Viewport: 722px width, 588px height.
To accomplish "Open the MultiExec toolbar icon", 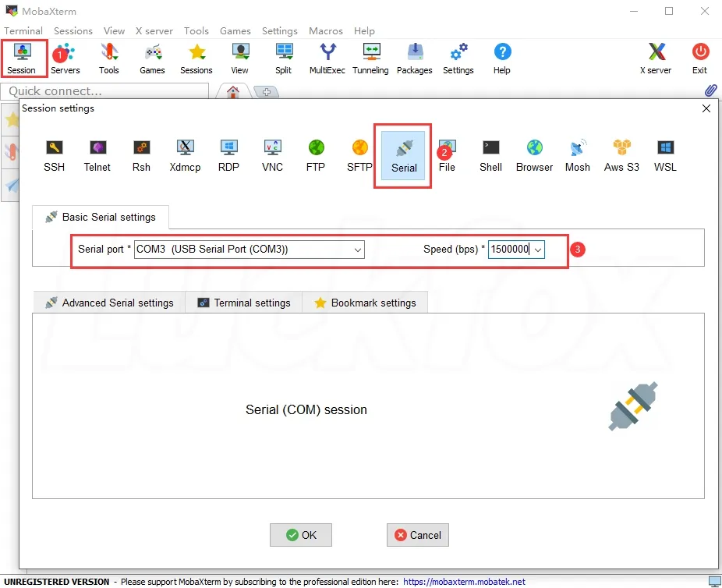I will pyautogui.click(x=327, y=58).
